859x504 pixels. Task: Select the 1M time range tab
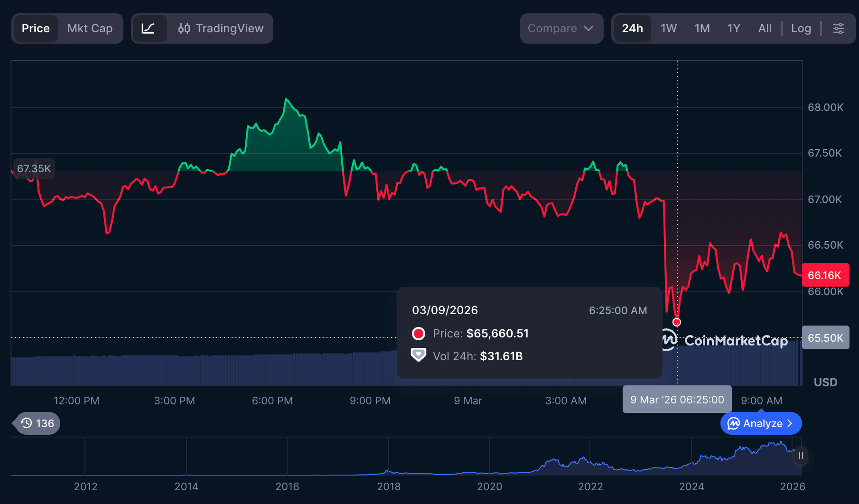click(702, 28)
